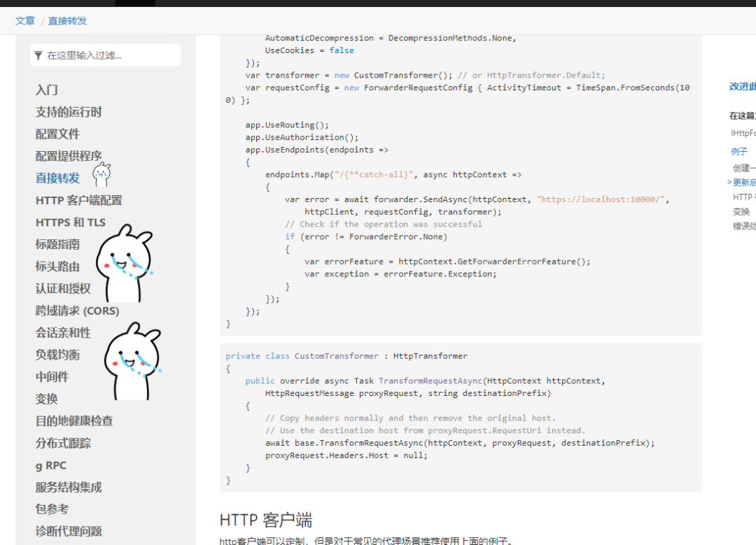Open 支持的运行时 in the navigation list
756x545 pixels.
point(69,112)
